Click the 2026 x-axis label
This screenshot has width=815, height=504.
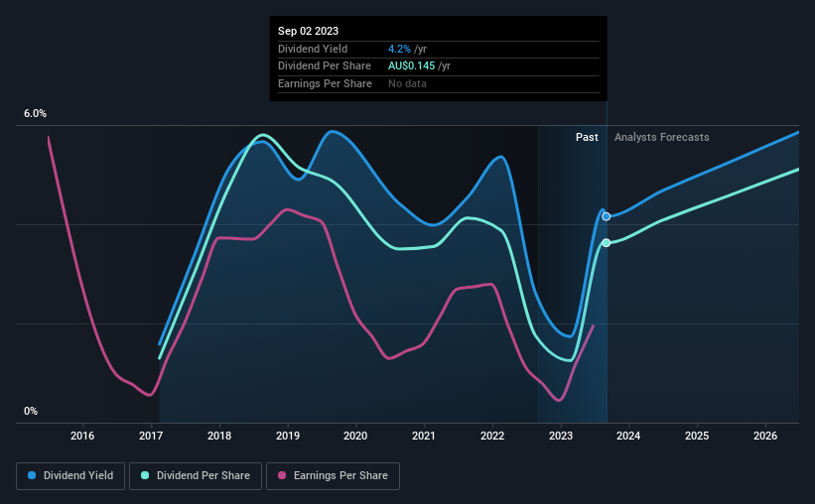tap(765, 436)
